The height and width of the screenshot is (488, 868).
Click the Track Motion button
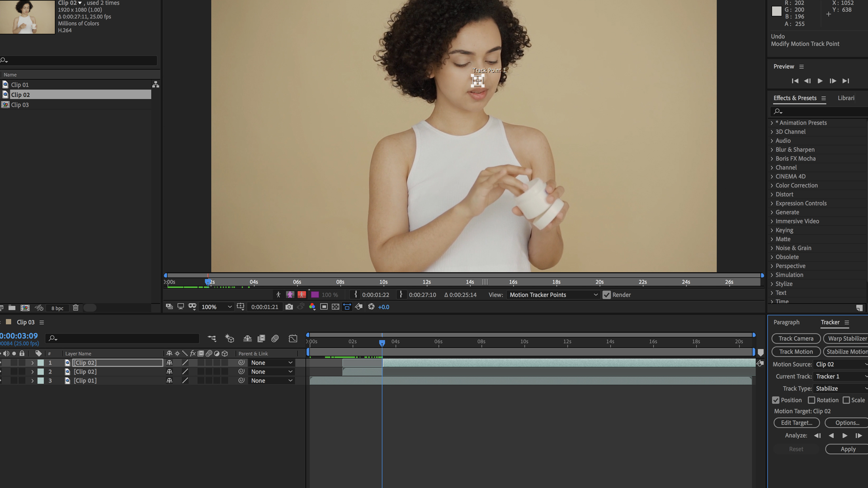pyautogui.click(x=796, y=352)
